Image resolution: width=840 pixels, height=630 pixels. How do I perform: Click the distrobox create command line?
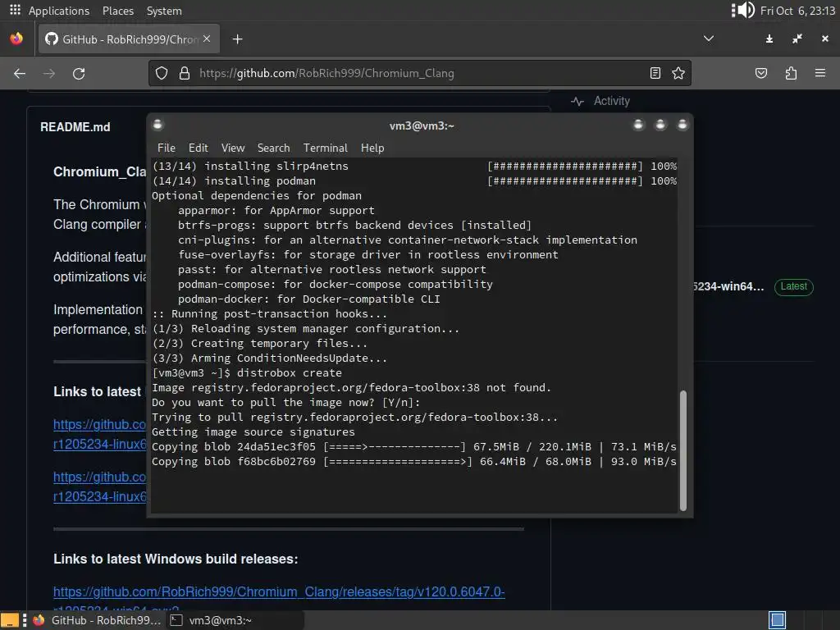pyautogui.click(x=247, y=373)
